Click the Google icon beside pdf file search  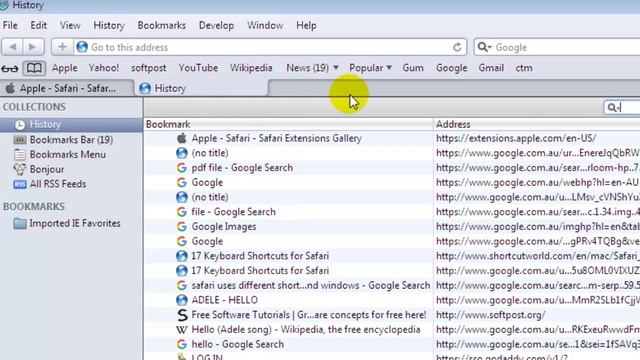[x=182, y=168]
